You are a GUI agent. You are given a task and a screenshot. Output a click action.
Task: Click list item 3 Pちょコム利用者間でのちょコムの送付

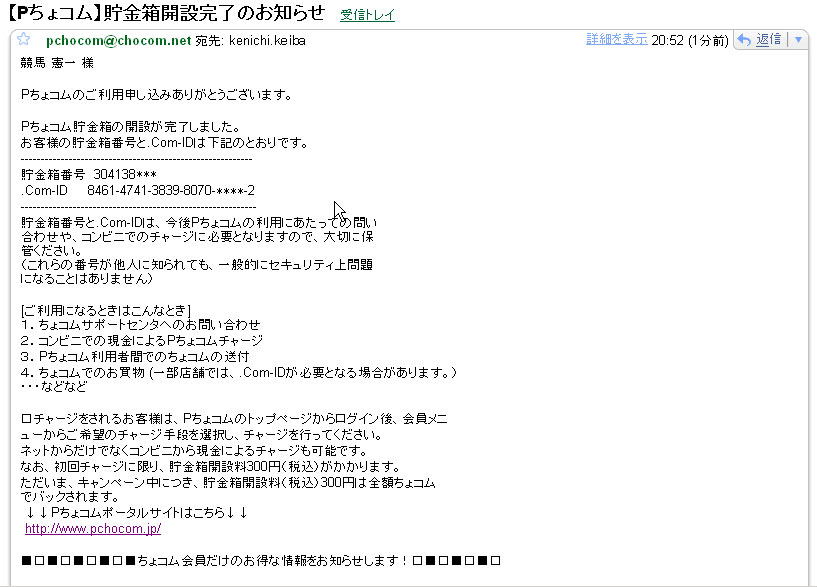click(x=135, y=357)
